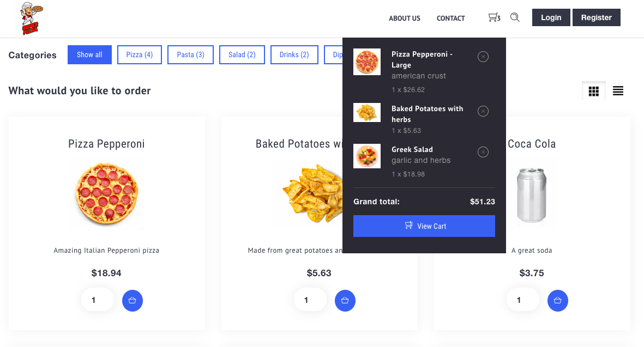
Task: Remove Pizza Pepperoni Large from cart
Action: point(483,57)
